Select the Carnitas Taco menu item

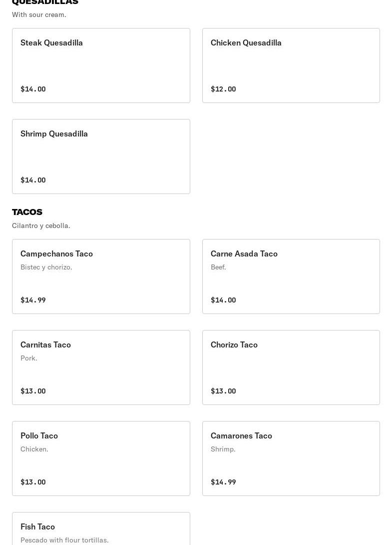(101, 367)
